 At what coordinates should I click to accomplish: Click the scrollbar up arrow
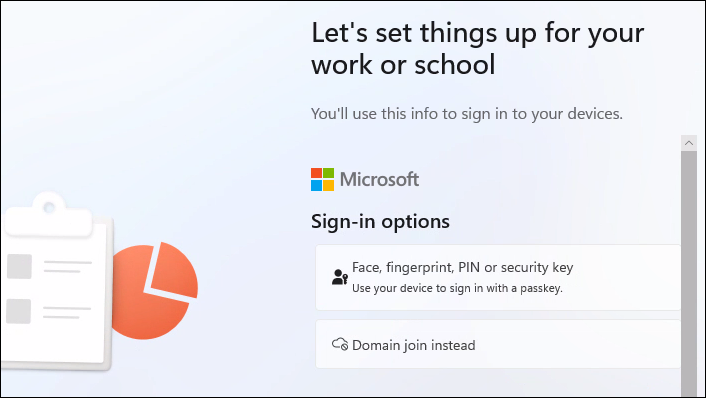tap(688, 143)
